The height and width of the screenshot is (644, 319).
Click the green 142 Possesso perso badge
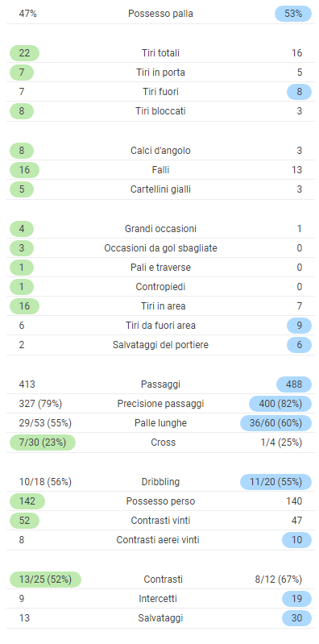coord(27,501)
